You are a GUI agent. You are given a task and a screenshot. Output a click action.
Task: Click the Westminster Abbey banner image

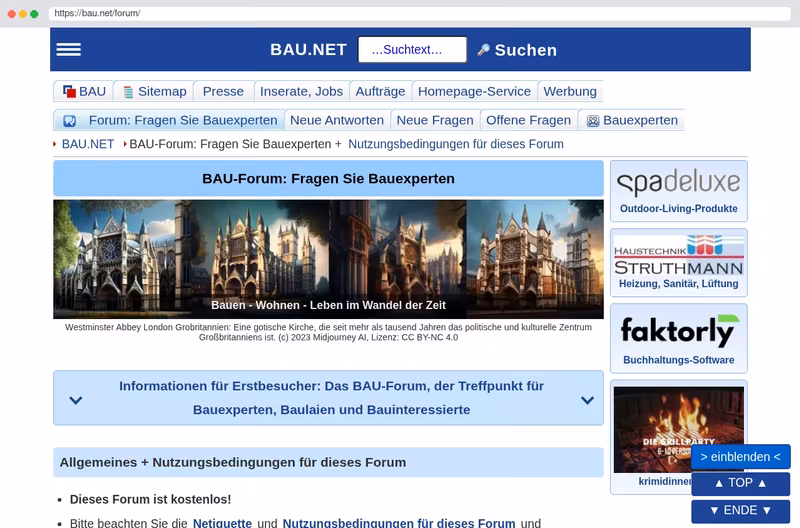click(x=328, y=259)
